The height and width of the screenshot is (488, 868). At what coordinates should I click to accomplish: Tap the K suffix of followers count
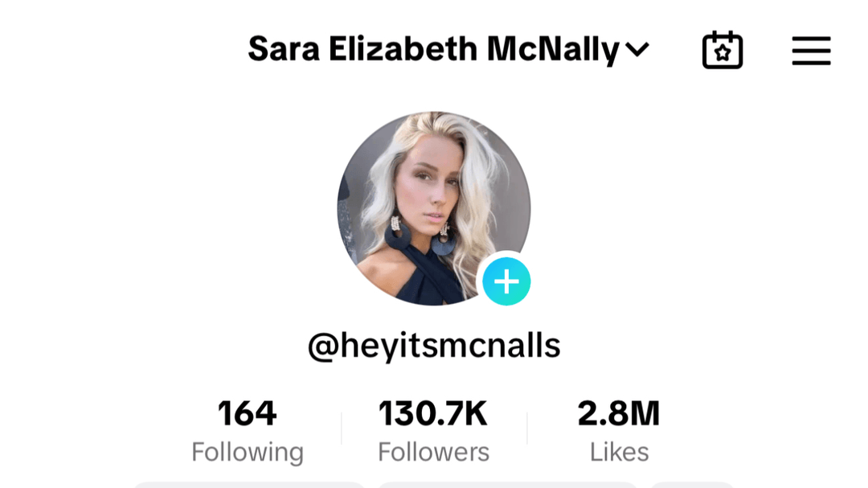coord(475,413)
